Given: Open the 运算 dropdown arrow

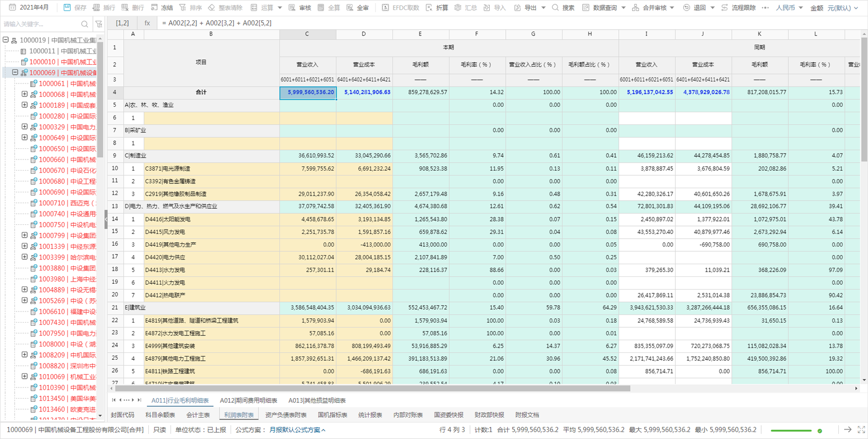Looking at the screenshot, I should (x=280, y=8).
